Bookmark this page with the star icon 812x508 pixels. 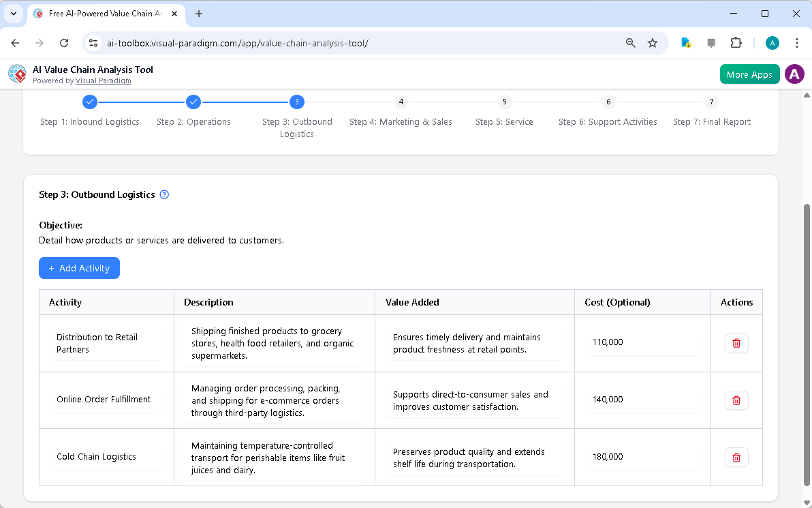pyautogui.click(x=653, y=42)
